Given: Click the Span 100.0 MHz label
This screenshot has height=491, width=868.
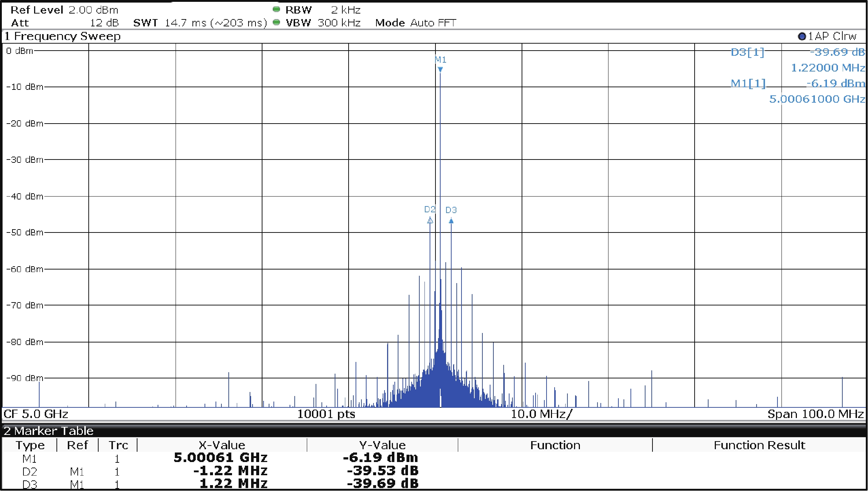Looking at the screenshot, I should 815,414.
